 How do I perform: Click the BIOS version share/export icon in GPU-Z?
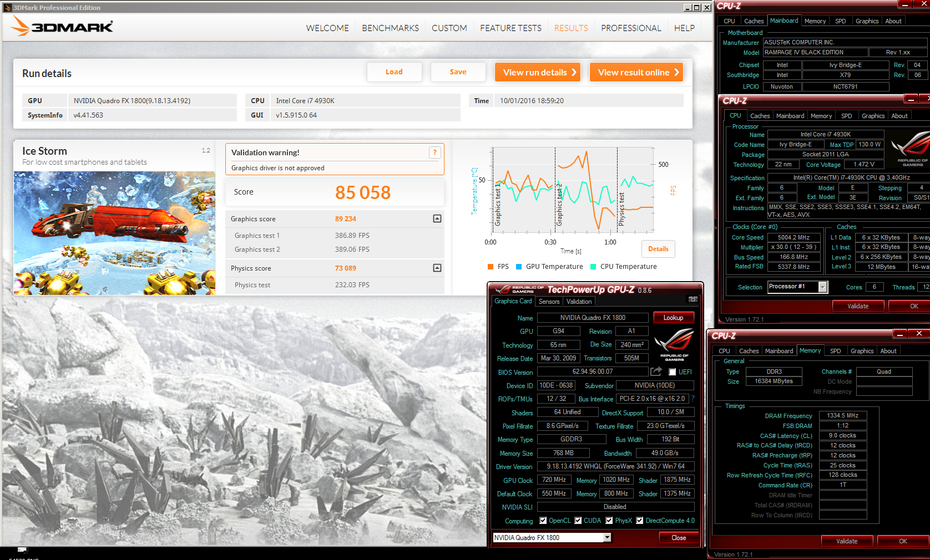(656, 371)
